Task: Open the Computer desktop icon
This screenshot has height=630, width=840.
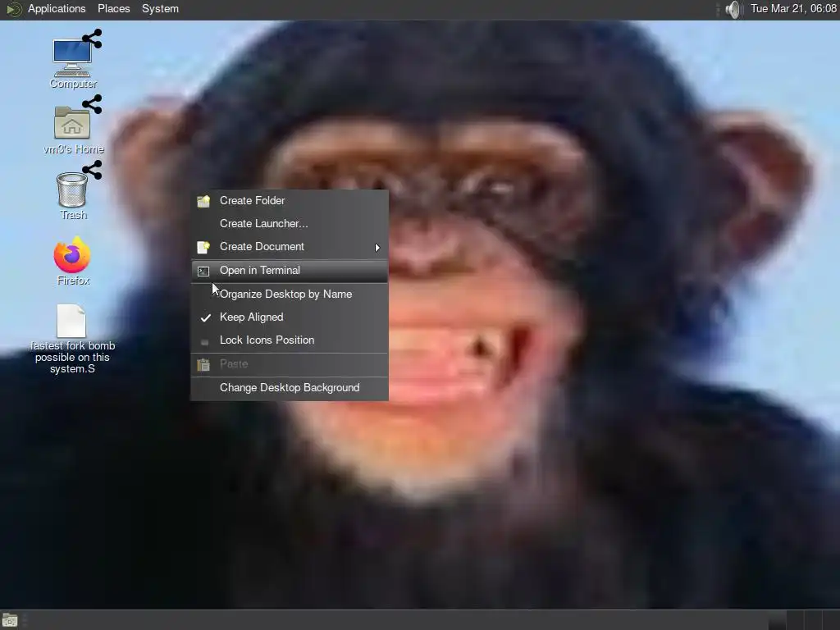Action: click(72, 59)
